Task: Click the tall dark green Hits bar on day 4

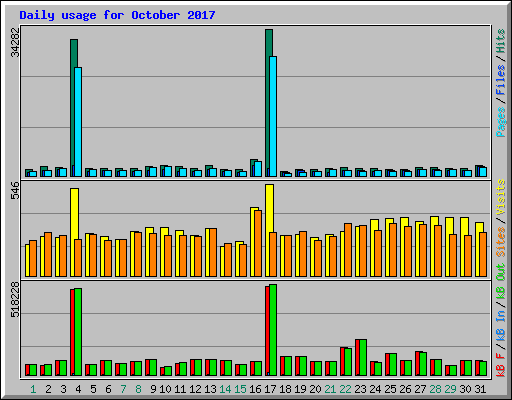Action: tap(73, 107)
